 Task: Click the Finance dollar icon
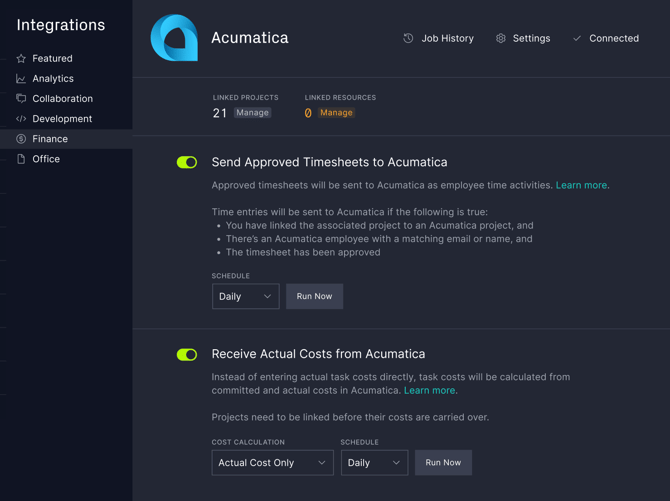click(21, 139)
